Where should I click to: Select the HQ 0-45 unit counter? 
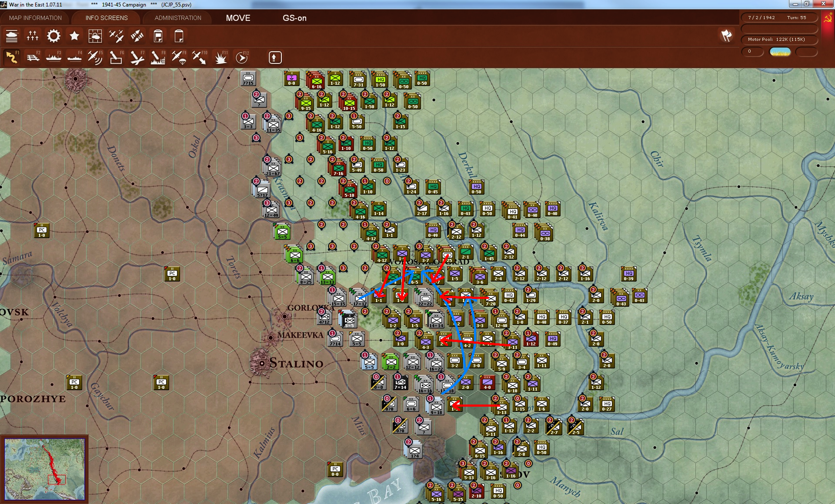pos(433,187)
